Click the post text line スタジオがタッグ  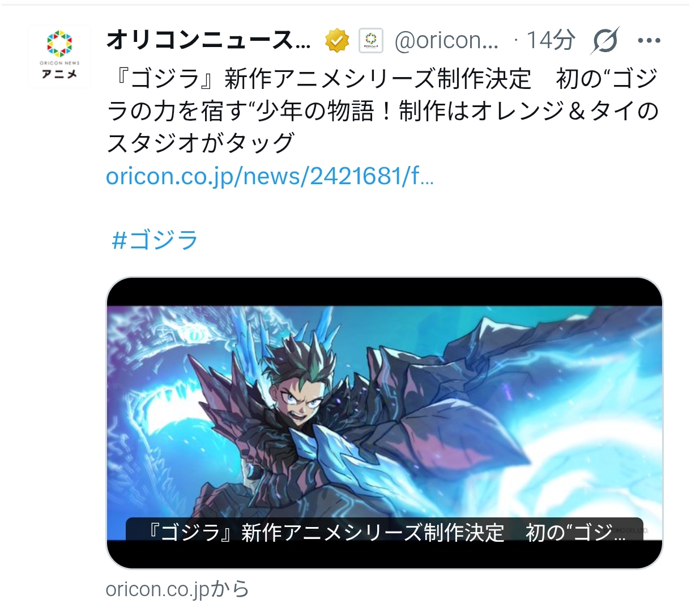(201, 143)
